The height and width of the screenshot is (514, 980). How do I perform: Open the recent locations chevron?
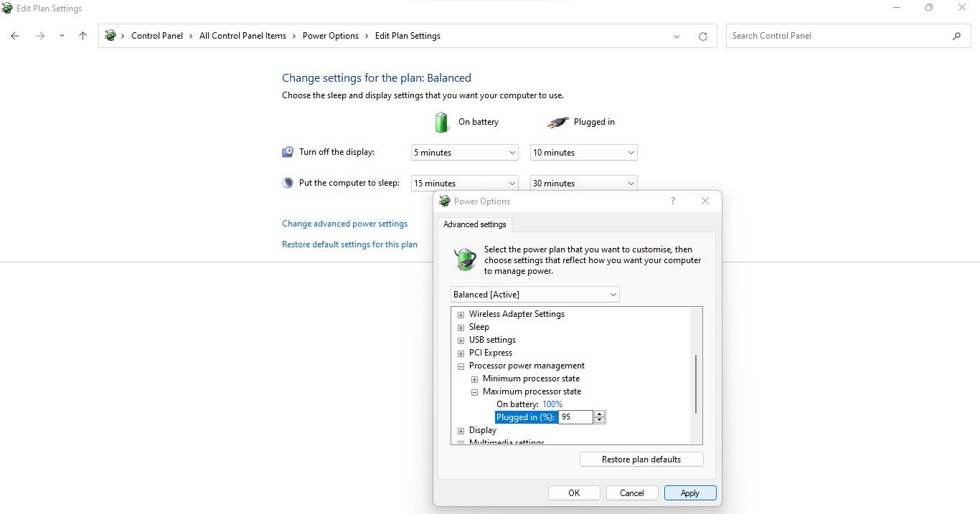(62, 36)
